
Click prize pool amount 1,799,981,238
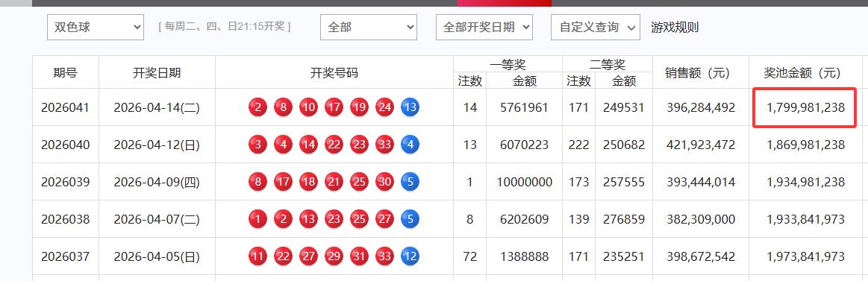pos(805,107)
